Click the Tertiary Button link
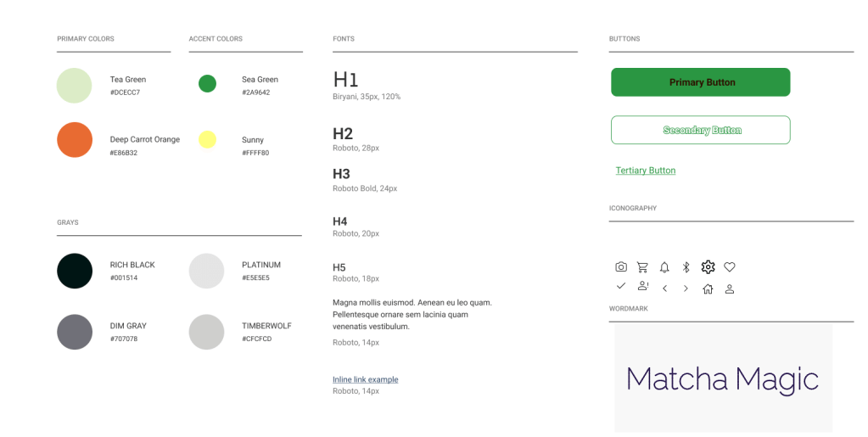The width and height of the screenshot is (868, 437). [646, 171]
